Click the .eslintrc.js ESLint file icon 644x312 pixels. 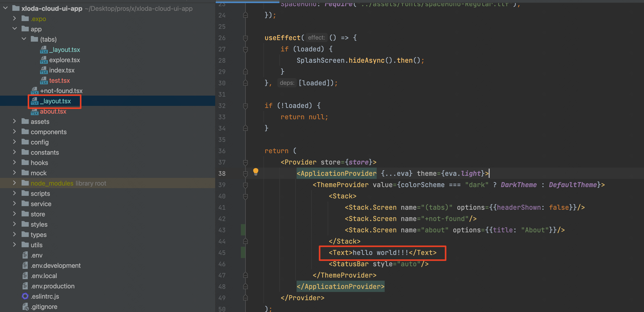tap(25, 296)
